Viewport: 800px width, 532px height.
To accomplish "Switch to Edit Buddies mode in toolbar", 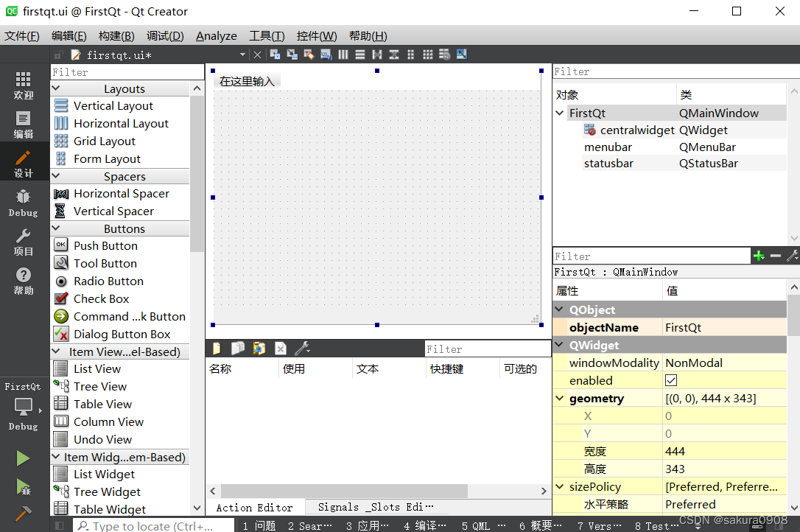I will tap(309, 55).
